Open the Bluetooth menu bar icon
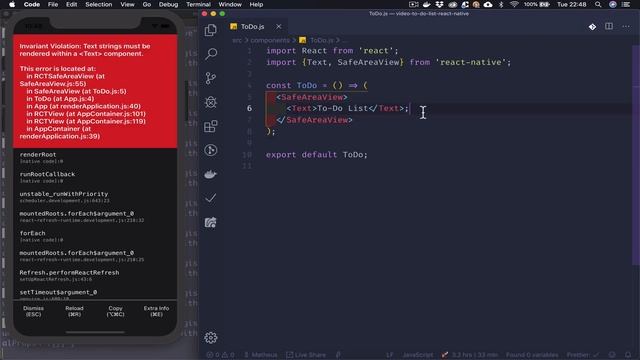 501,4
